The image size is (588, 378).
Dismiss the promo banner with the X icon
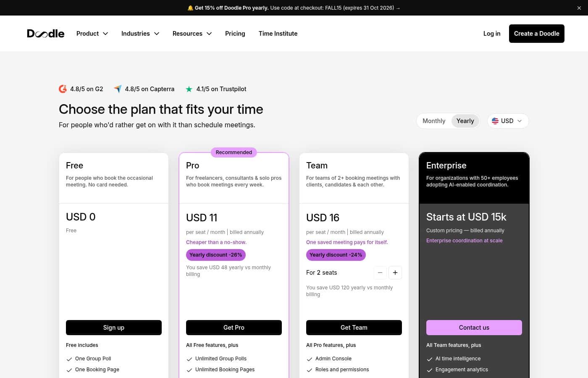click(x=579, y=8)
